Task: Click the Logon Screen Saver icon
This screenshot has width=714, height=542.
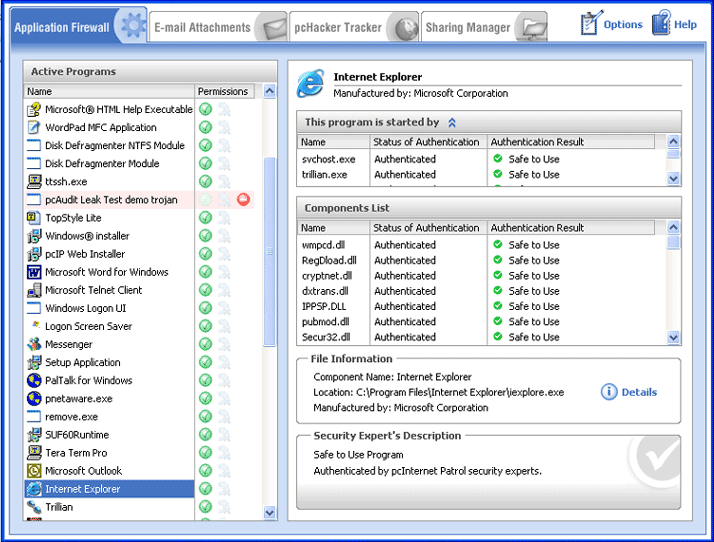Action: [x=34, y=326]
